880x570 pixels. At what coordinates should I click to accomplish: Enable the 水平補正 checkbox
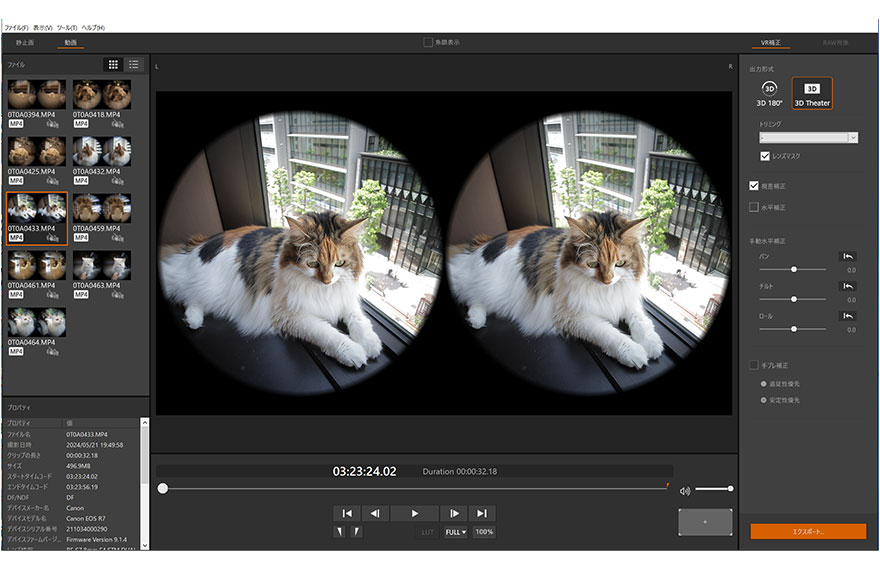click(754, 207)
